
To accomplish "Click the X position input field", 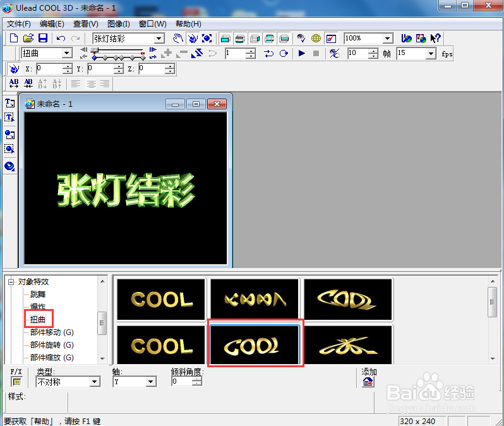I will point(49,68).
